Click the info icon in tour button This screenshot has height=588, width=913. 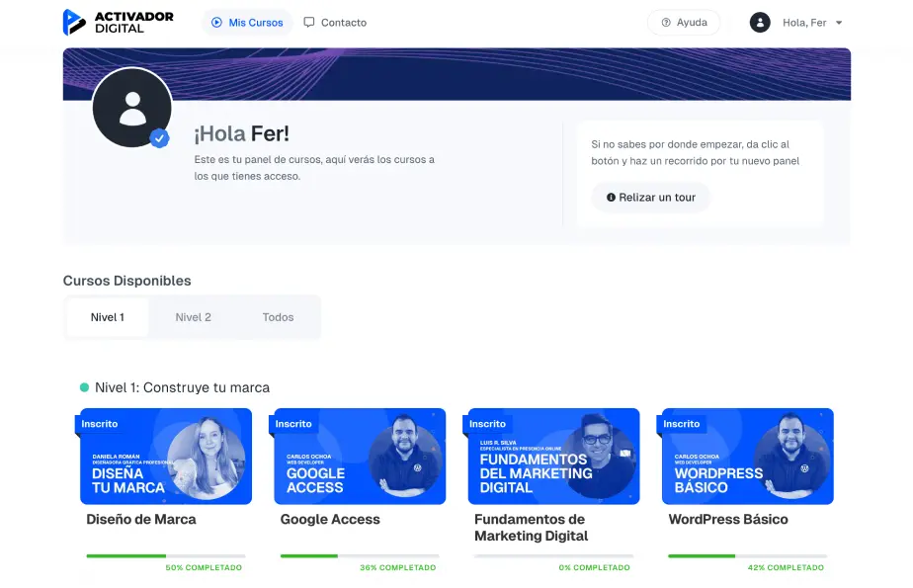point(611,198)
